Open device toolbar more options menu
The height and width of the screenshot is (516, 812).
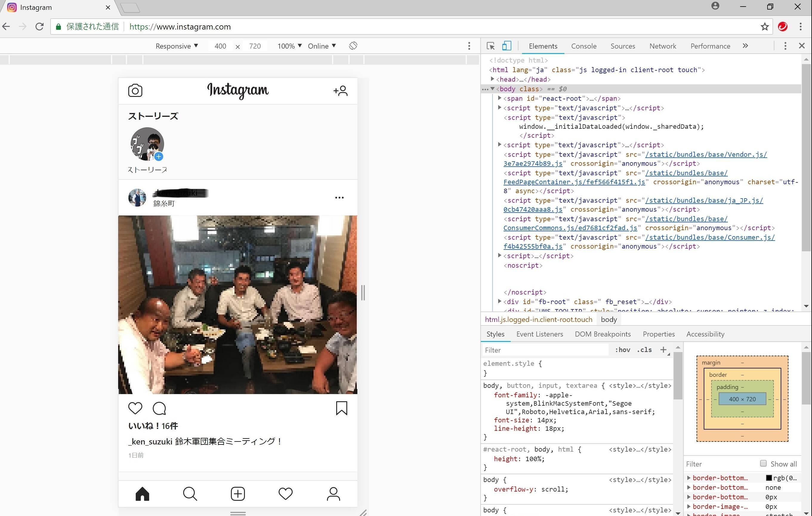[x=469, y=46]
